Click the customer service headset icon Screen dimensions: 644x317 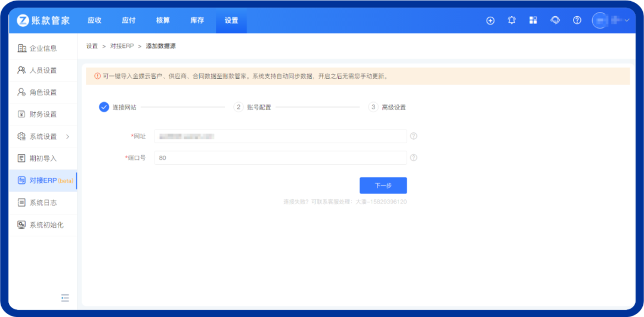[x=555, y=20]
